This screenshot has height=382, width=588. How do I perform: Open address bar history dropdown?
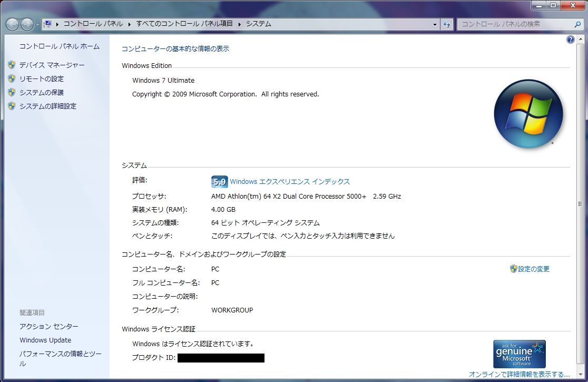point(435,24)
